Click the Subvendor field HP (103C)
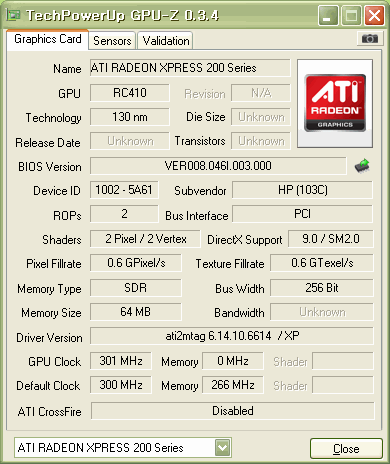 coord(302,190)
